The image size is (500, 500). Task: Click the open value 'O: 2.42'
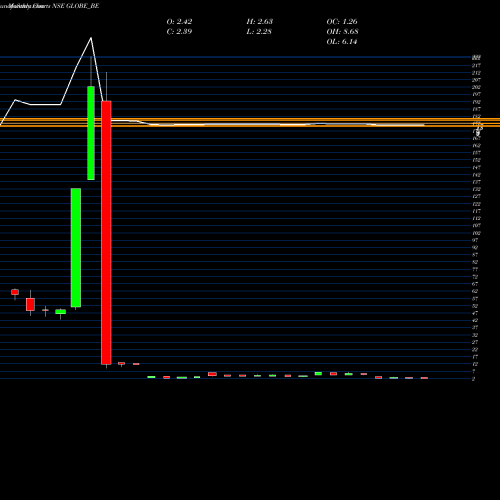coord(179,21)
